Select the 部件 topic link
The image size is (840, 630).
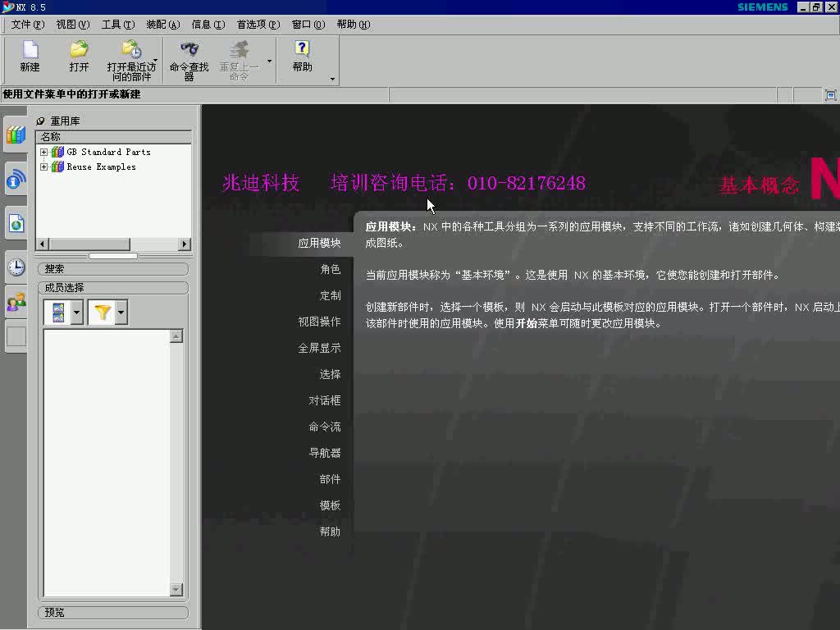click(x=330, y=479)
